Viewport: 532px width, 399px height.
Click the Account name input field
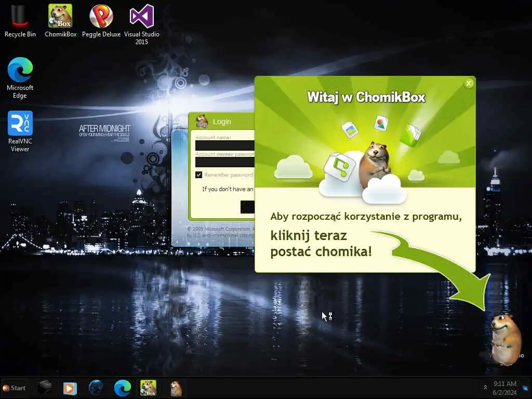click(x=225, y=145)
